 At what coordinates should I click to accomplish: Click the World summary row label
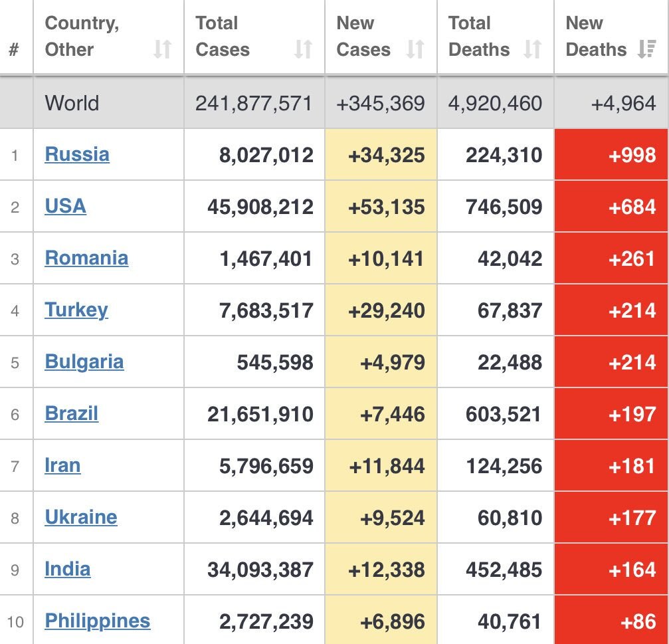(72, 103)
